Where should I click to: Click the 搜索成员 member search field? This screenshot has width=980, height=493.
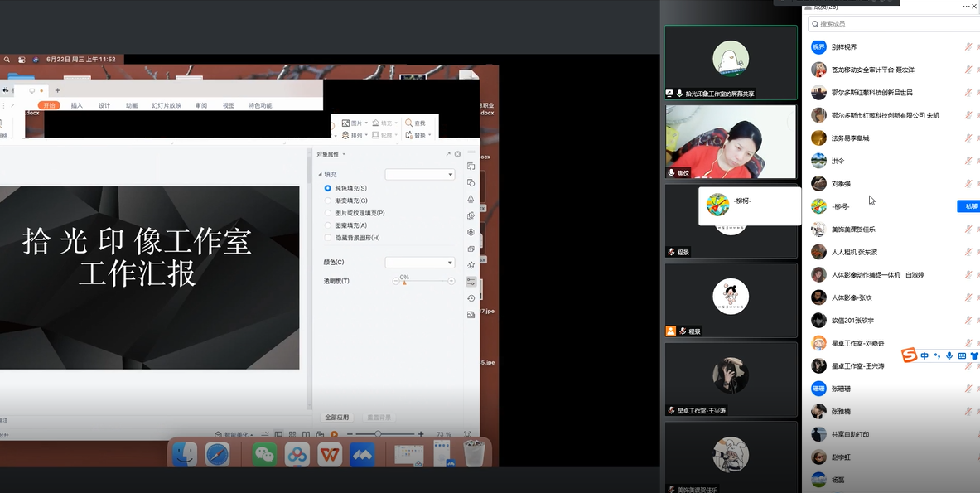click(x=891, y=24)
